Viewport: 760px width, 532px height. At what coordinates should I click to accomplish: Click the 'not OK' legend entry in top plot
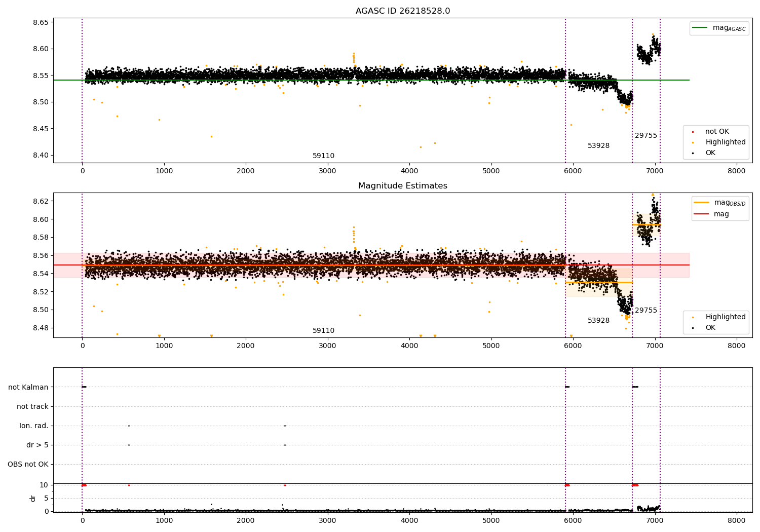point(717,132)
